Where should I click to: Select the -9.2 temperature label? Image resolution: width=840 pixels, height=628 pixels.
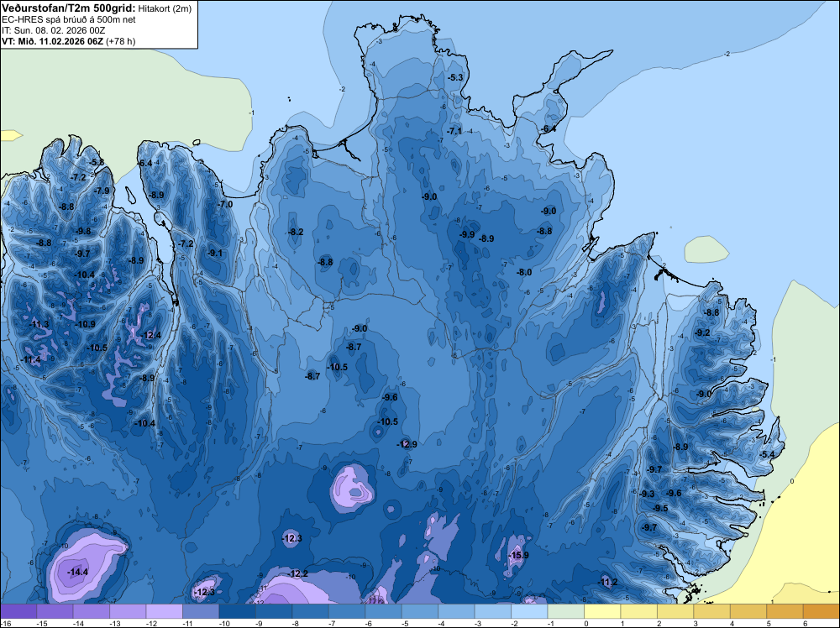click(702, 332)
